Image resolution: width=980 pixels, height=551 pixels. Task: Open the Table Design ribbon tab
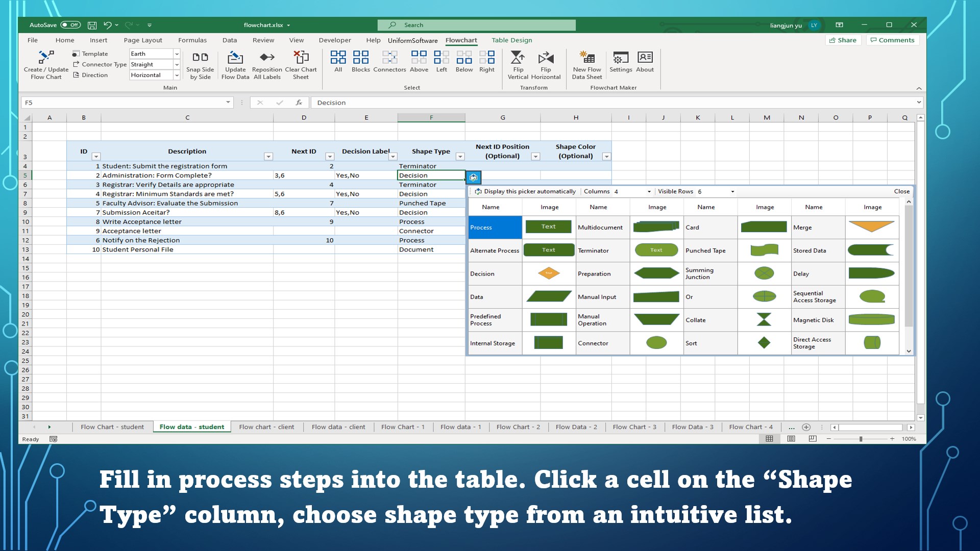click(x=511, y=40)
